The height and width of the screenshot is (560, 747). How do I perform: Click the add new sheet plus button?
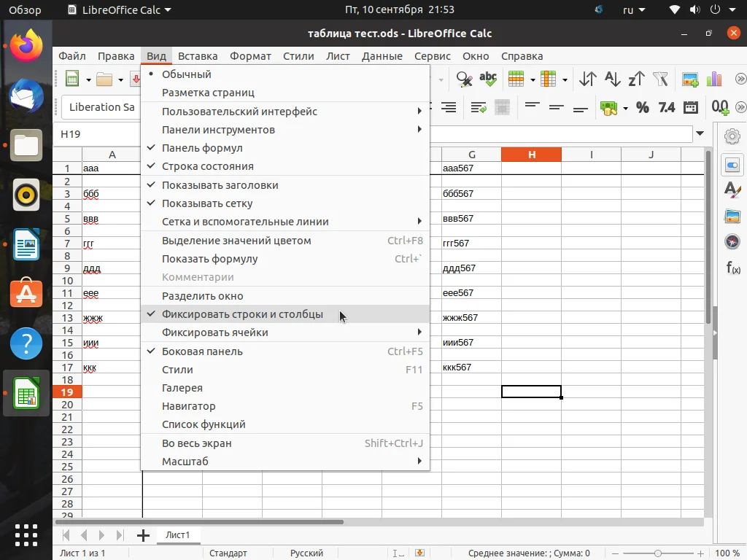(x=143, y=535)
